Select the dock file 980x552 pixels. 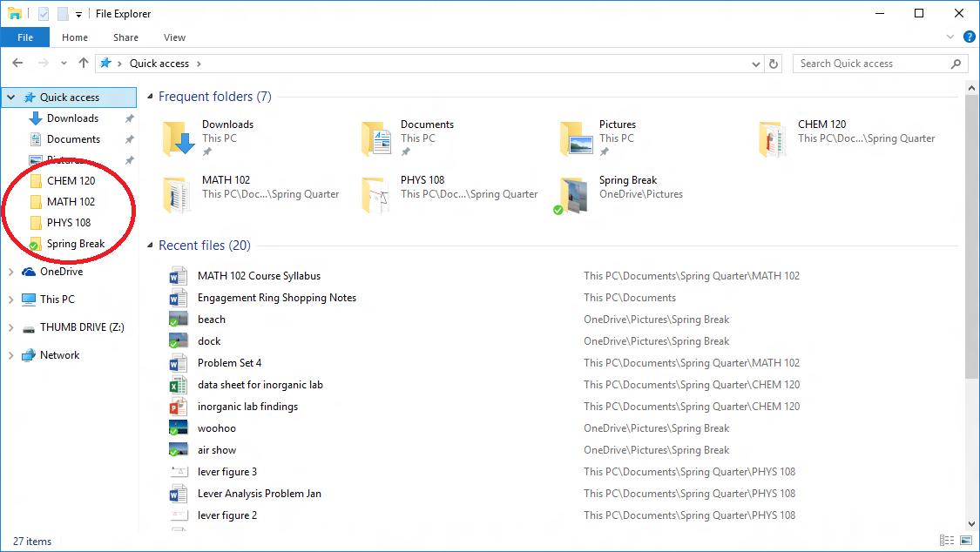point(209,341)
